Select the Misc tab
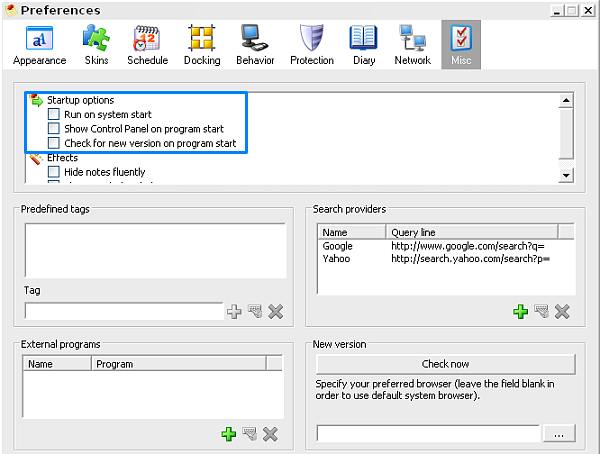The height and width of the screenshot is (454, 600). [461, 45]
